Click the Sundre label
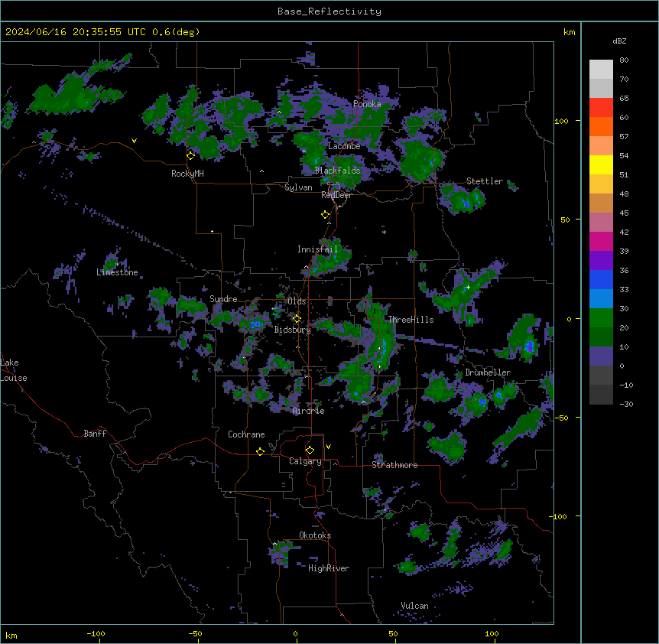The height and width of the screenshot is (644, 659). coord(223,299)
